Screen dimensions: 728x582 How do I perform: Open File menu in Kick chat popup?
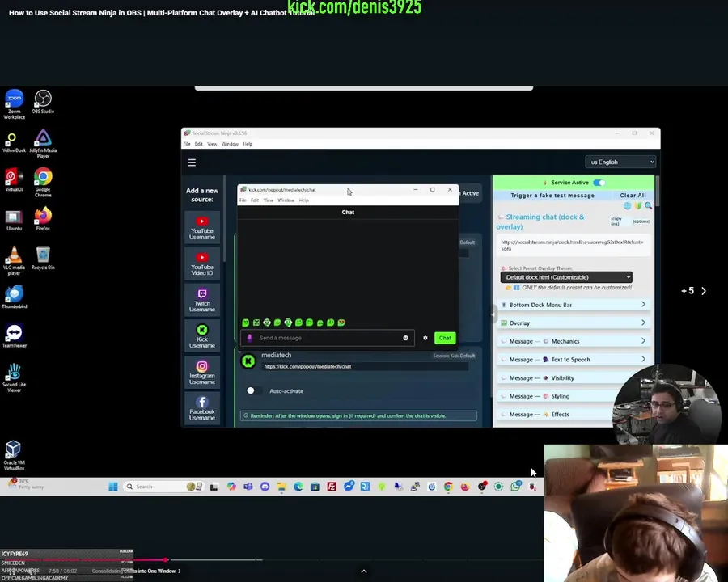(243, 200)
